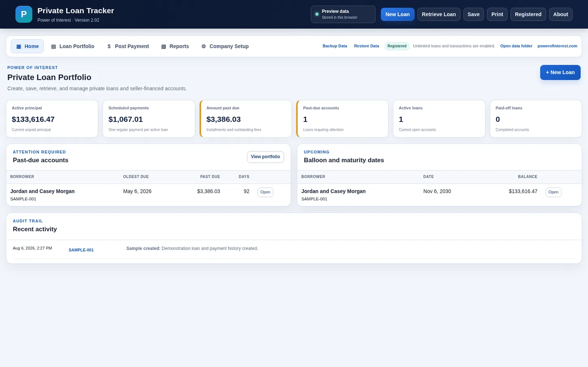Click the blue P app logo
Image resolution: width=588 pixels, height=367 pixels.
point(24,14)
